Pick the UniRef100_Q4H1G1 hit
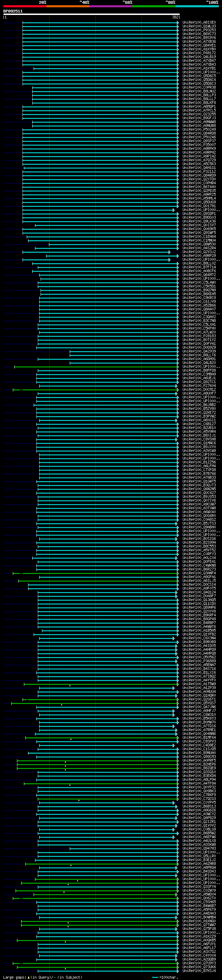 point(199,168)
